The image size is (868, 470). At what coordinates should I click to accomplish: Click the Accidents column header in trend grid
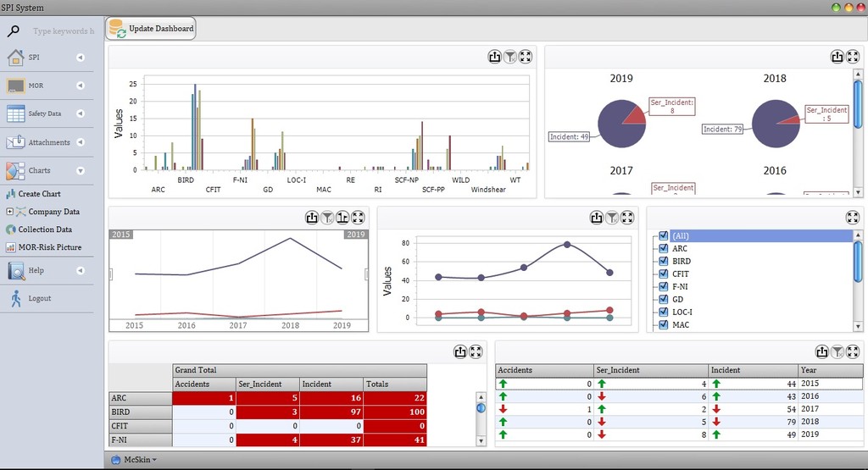point(545,370)
